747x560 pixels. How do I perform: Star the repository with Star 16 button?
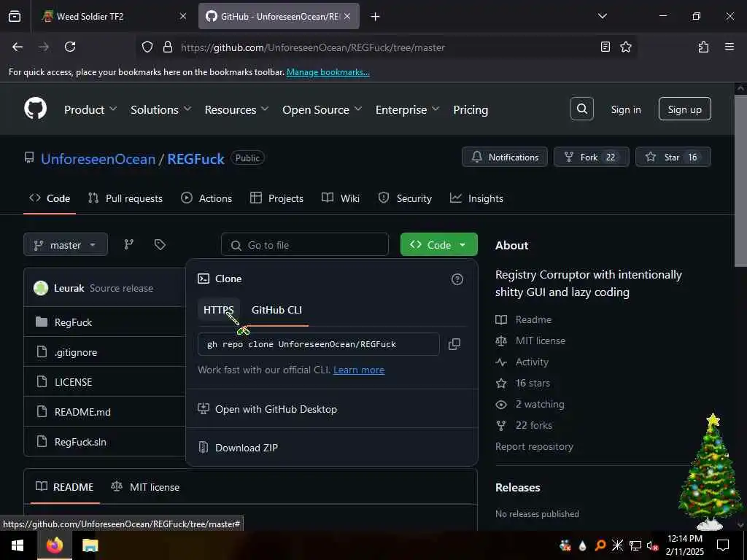click(673, 157)
